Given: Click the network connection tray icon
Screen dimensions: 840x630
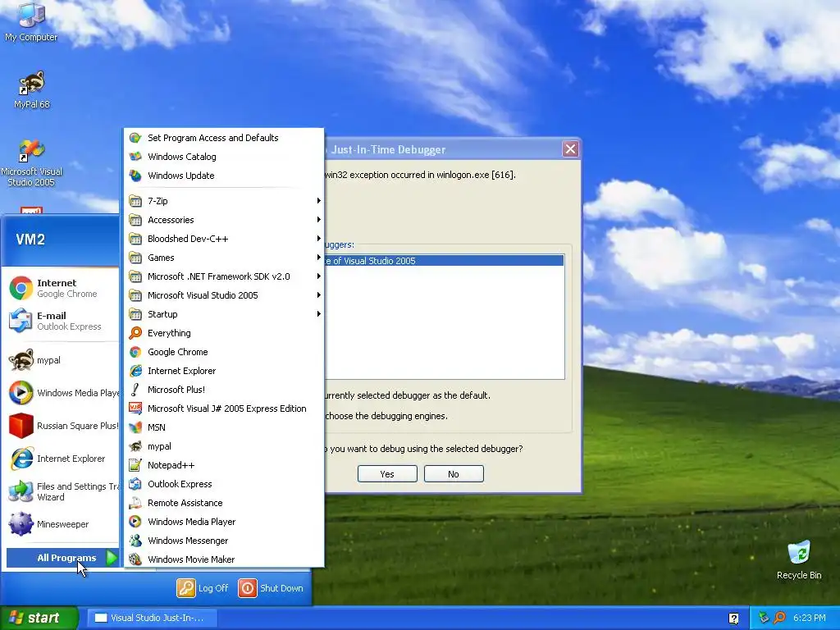Looking at the screenshot, I should [764, 618].
